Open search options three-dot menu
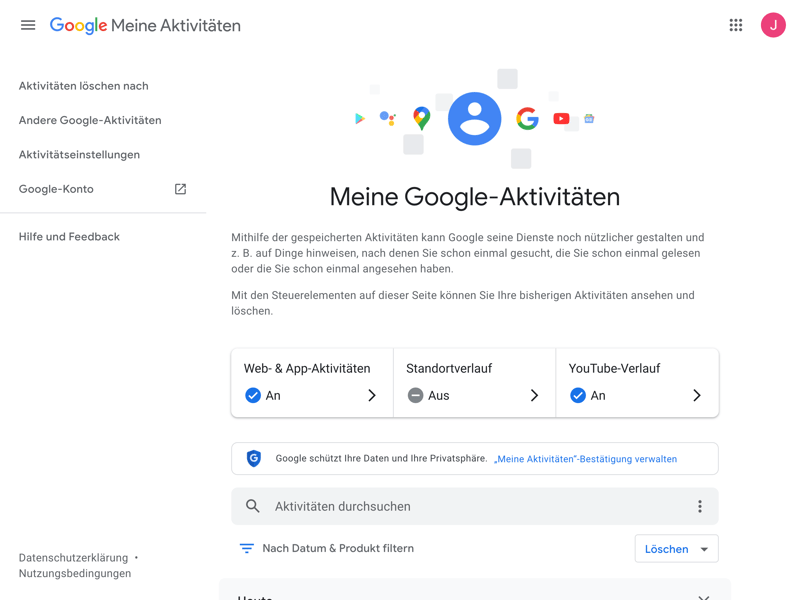This screenshot has width=800, height=600. coord(700,507)
